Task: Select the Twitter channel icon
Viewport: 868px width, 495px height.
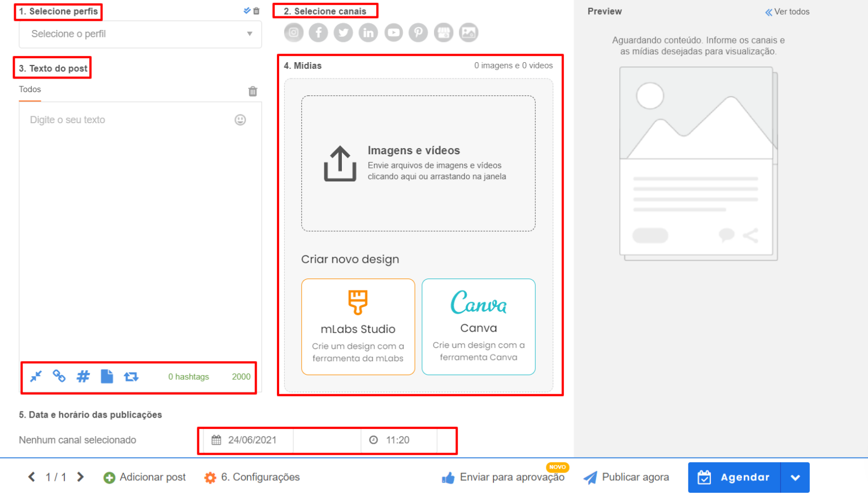Action: 343,32
